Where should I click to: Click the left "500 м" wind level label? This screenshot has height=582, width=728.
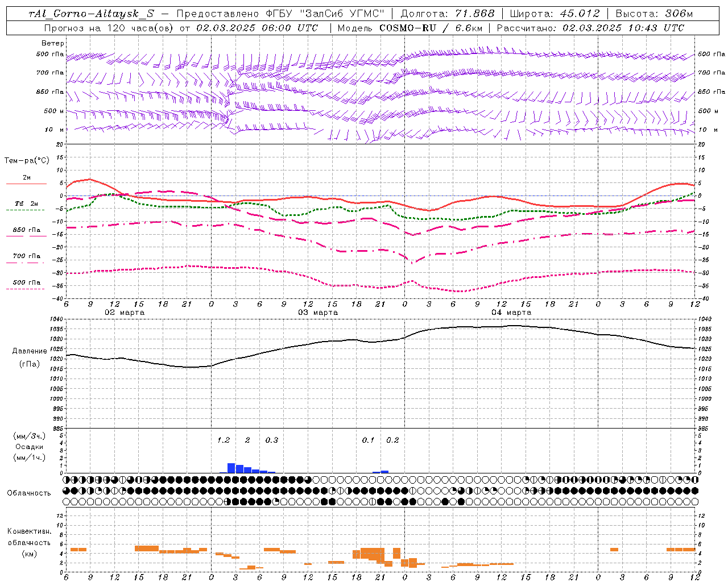pyautogui.click(x=54, y=111)
